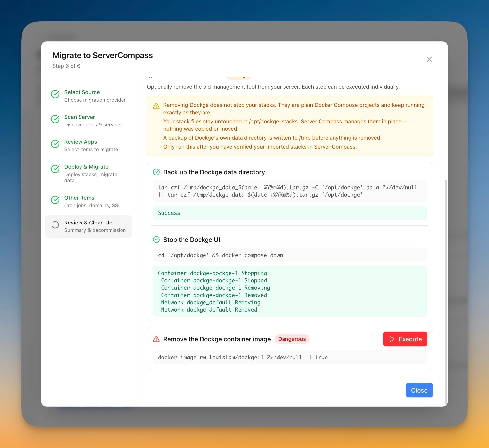Click the 'Cron jobs, domains, SSL' step description

point(92,205)
